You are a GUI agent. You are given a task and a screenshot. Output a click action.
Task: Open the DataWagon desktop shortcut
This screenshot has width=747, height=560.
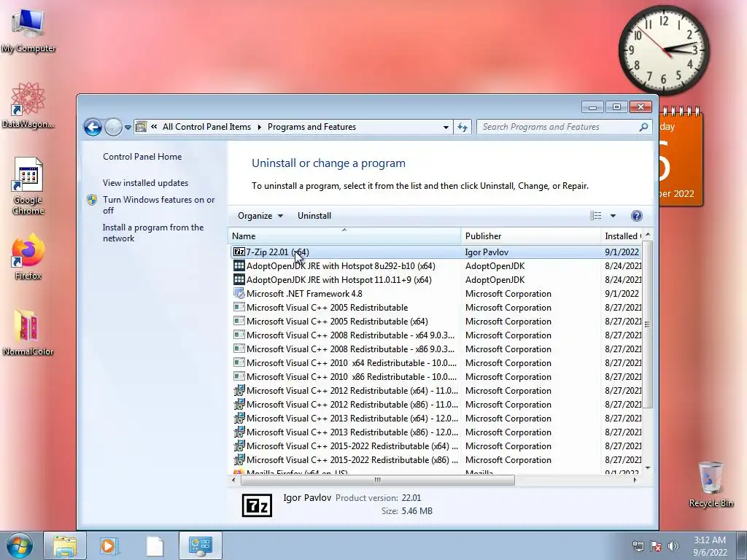coord(28,105)
